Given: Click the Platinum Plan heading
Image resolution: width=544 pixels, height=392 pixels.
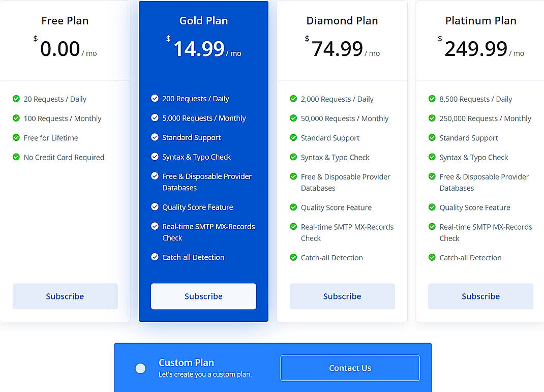Looking at the screenshot, I should pyautogui.click(x=481, y=21).
